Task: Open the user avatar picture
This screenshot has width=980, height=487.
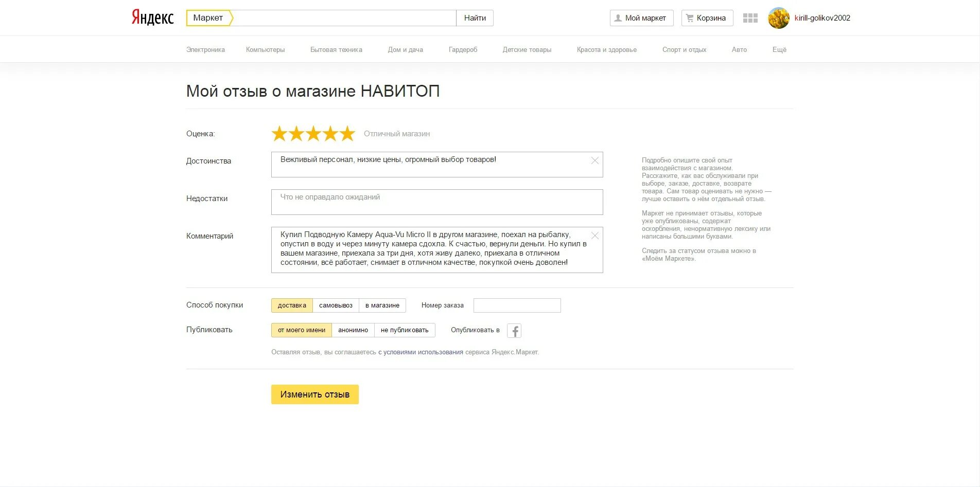Action: point(779,18)
